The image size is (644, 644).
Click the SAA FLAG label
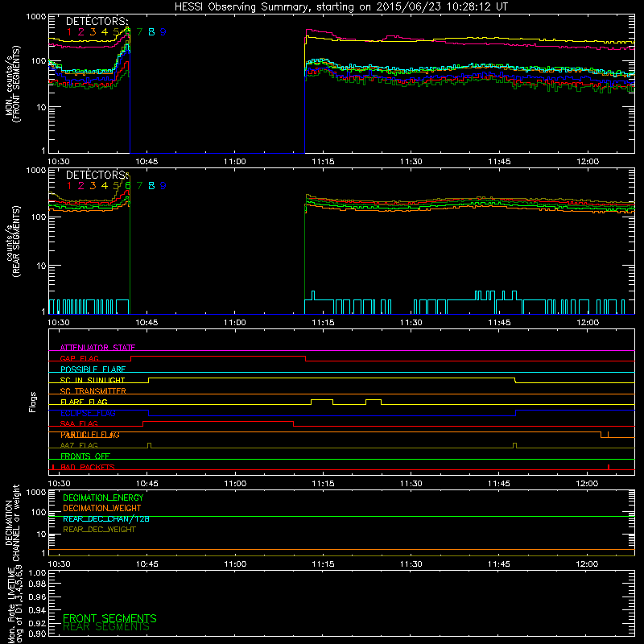coord(79,423)
